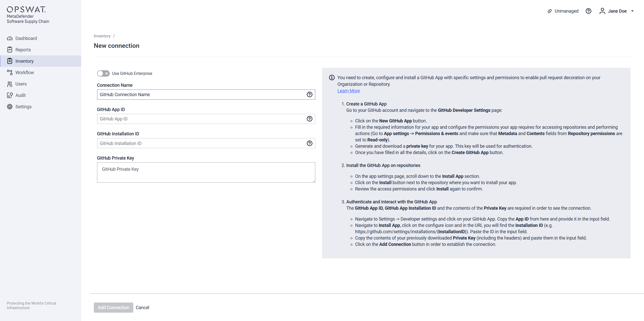Focus the GitHub Installation ID input field
Viewport: 644px width, 321px height.
click(x=206, y=143)
